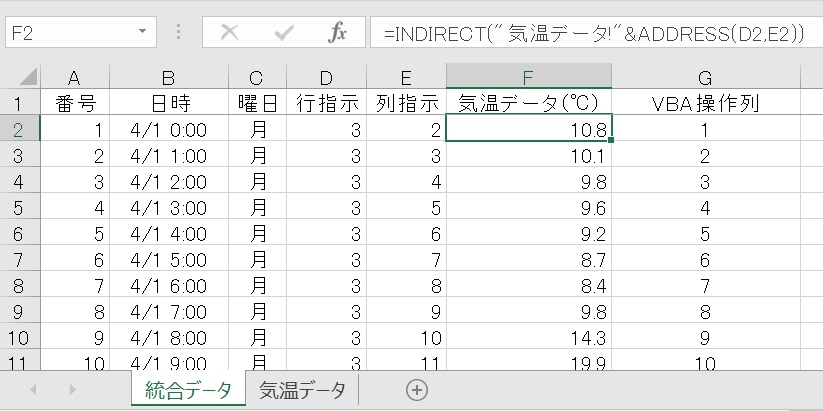Screen dimensions: 823x411
Task: Click cell with header 番号
Action: click(x=75, y=103)
